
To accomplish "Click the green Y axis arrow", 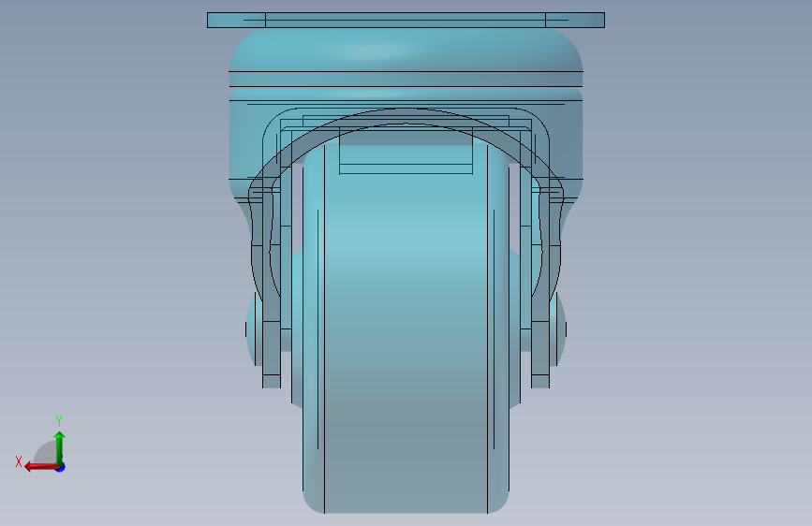I will point(60,448).
